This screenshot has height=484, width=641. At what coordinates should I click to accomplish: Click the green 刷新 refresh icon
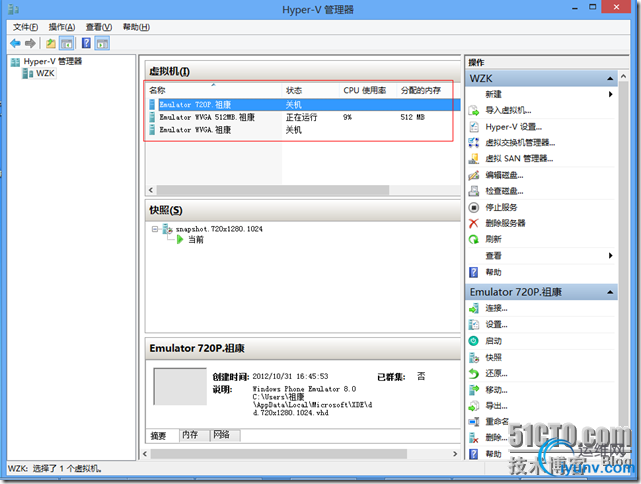coord(473,239)
